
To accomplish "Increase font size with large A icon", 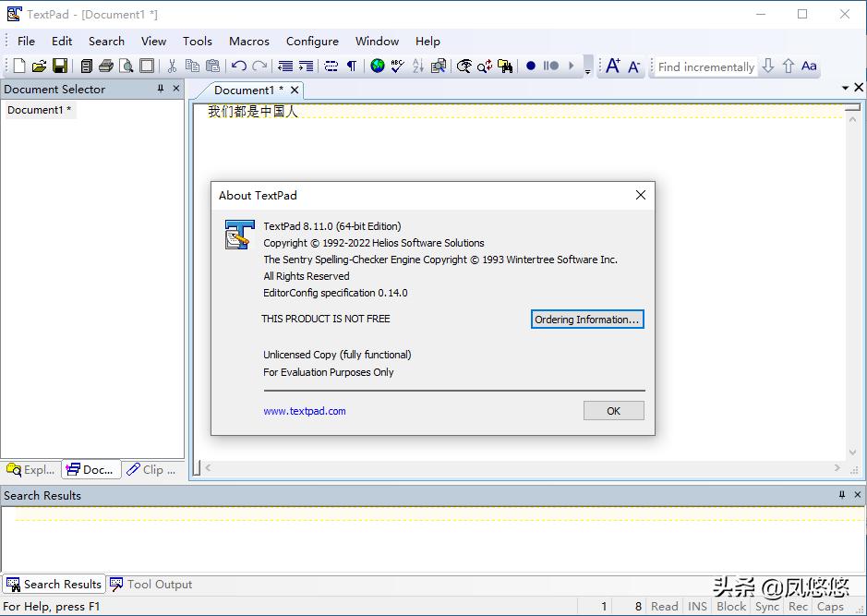I will coord(613,66).
